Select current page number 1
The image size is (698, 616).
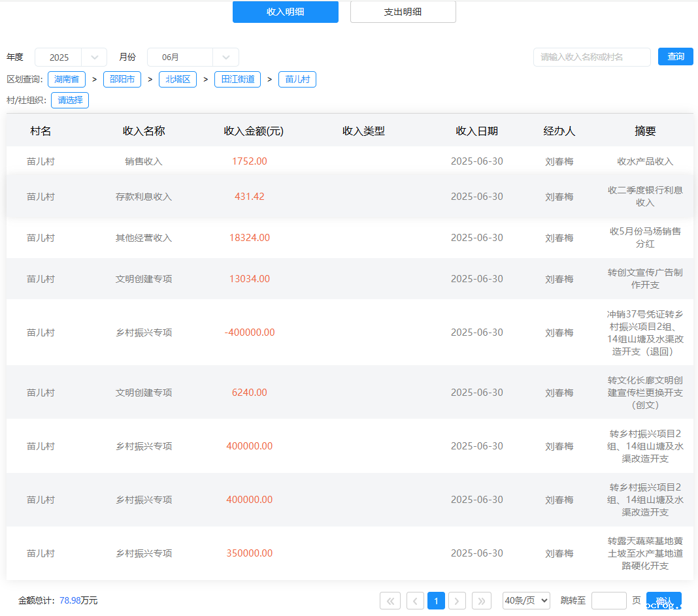(x=436, y=601)
